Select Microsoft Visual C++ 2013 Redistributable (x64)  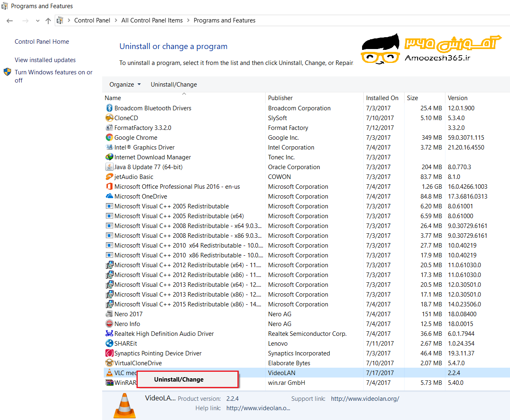click(x=188, y=284)
